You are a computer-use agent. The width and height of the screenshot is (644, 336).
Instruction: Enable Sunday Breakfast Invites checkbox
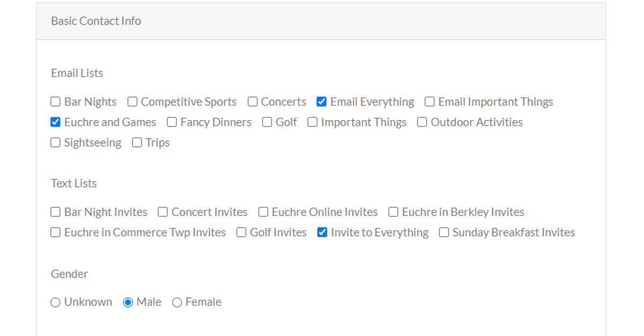[x=444, y=233]
